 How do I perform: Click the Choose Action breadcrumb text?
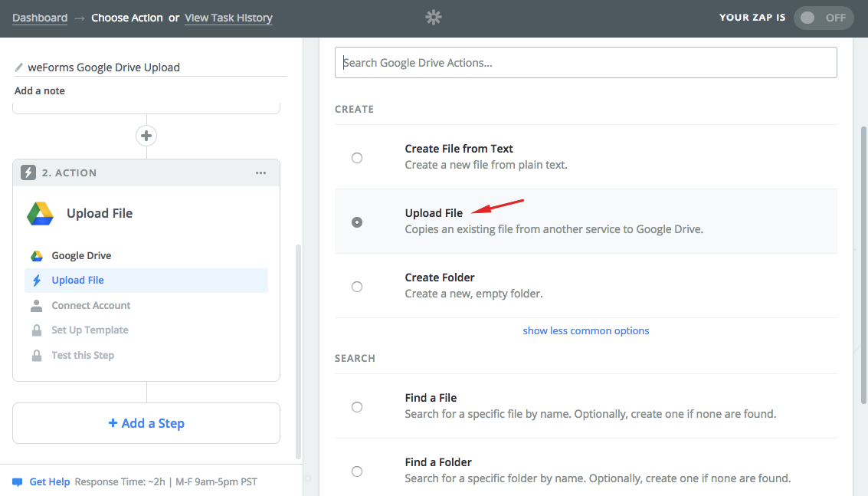click(126, 18)
